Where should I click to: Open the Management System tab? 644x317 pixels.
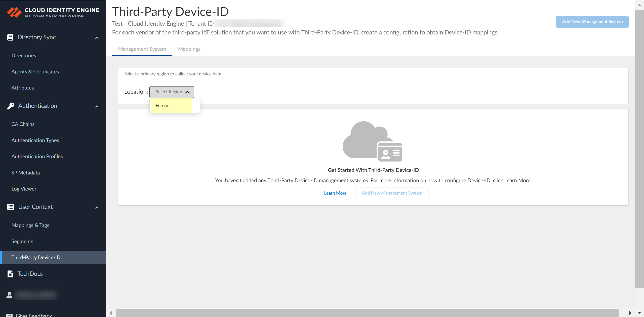pyautogui.click(x=142, y=49)
